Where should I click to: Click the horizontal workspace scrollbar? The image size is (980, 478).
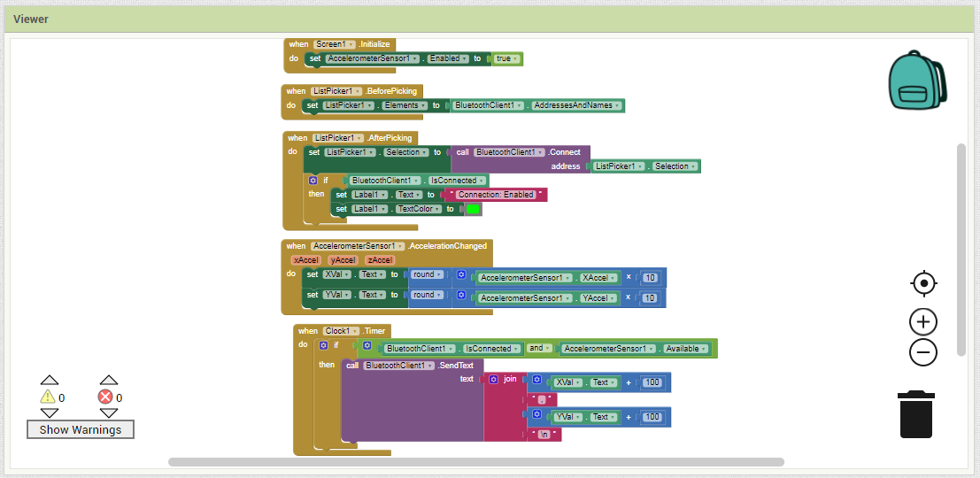tap(476, 462)
